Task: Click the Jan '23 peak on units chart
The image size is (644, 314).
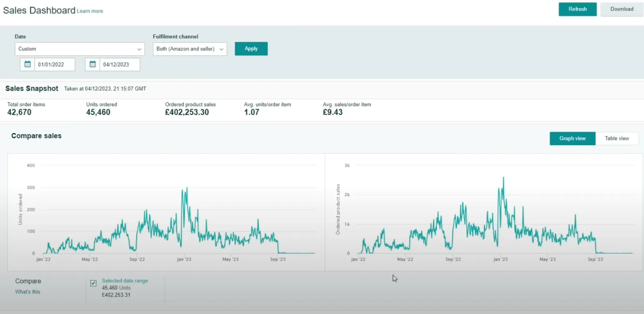Action: click(x=187, y=188)
